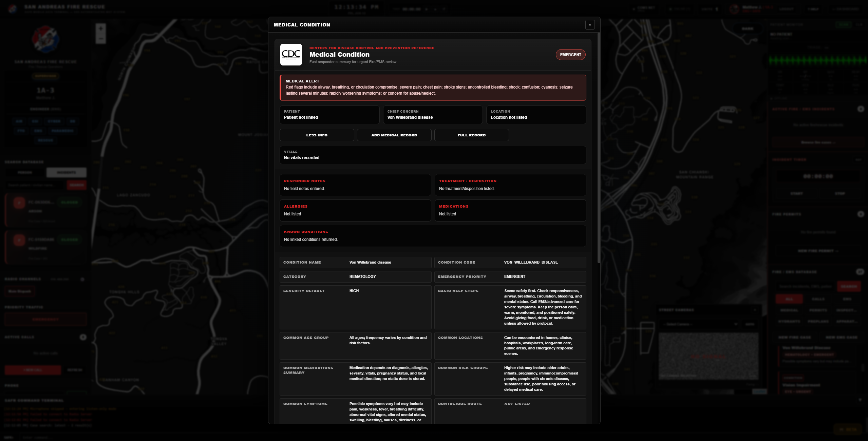This screenshot has width=868, height=441.
Task: Click the 'Patient not linked' value
Action: pyautogui.click(x=301, y=117)
